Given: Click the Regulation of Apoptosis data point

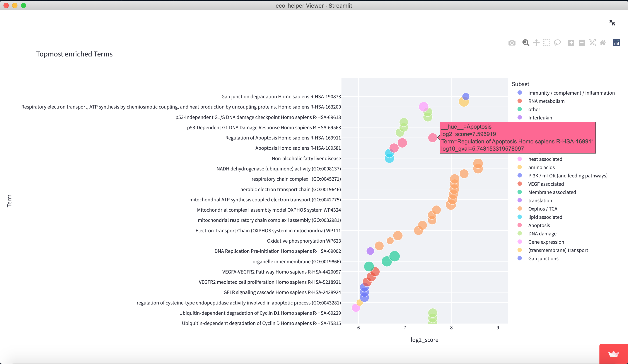Looking at the screenshot, I should [x=432, y=138].
